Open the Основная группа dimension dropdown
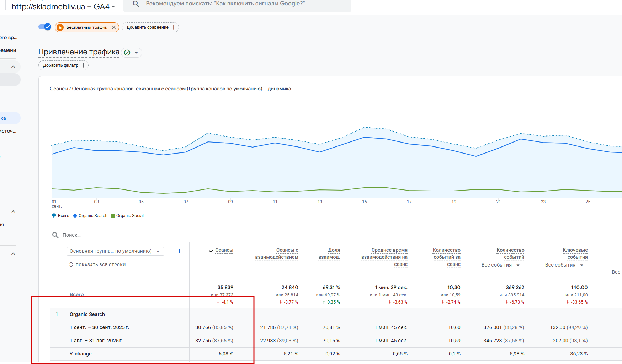The height and width of the screenshot is (364, 622). 115,251
